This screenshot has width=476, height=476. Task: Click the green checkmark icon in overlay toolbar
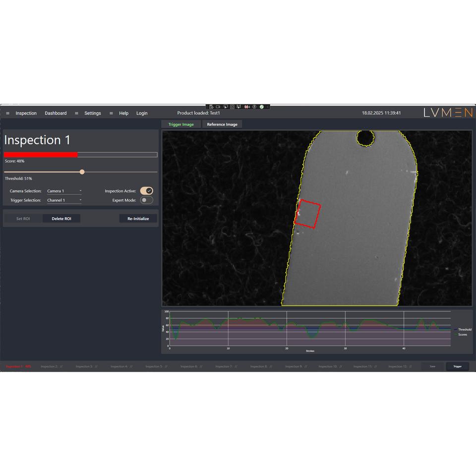[x=261, y=107]
